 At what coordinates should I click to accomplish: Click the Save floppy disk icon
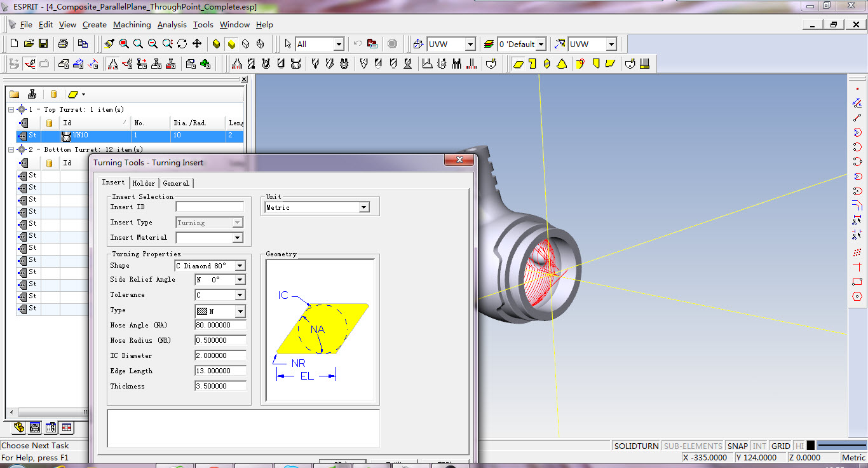(43, 44)
